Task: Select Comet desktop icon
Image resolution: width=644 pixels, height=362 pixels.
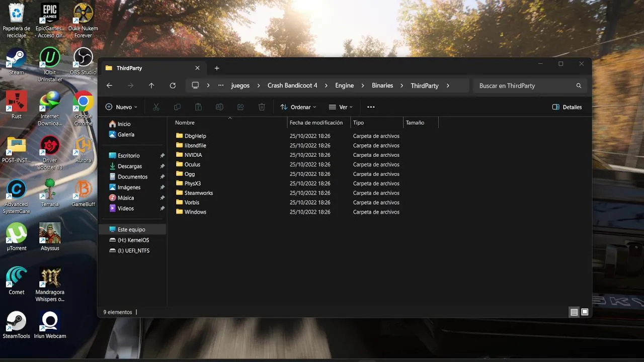Action: click(x=16, y=281)
